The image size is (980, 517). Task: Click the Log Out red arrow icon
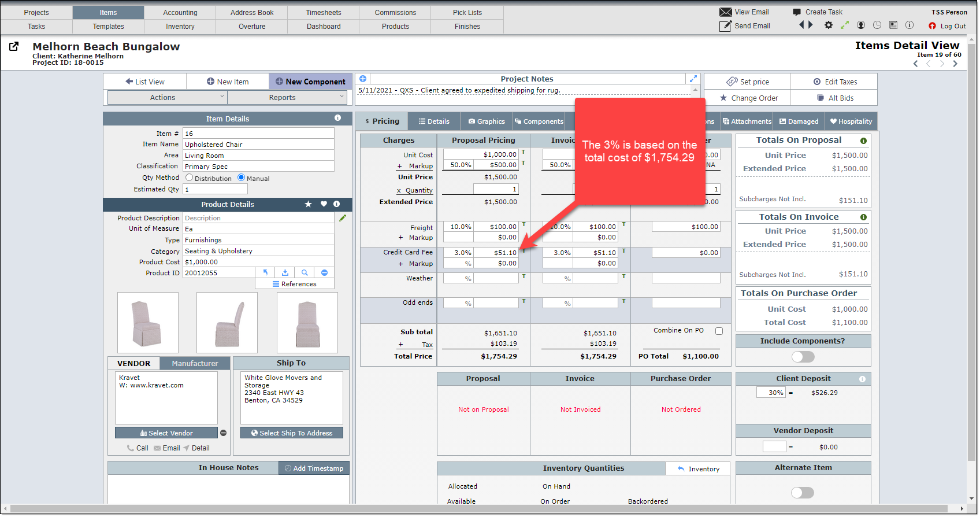point(932,26)
